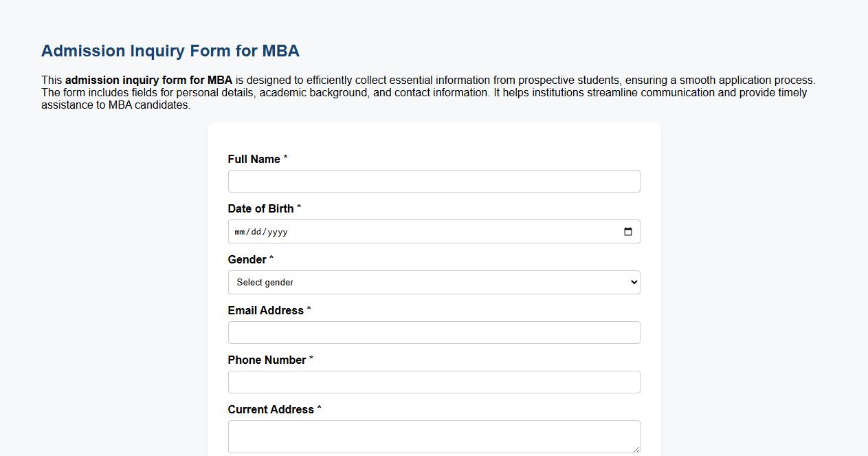The width and height of the screenshot is (868, 456).
Task: Open the date picker calendar icon
Action: (627, 232)
